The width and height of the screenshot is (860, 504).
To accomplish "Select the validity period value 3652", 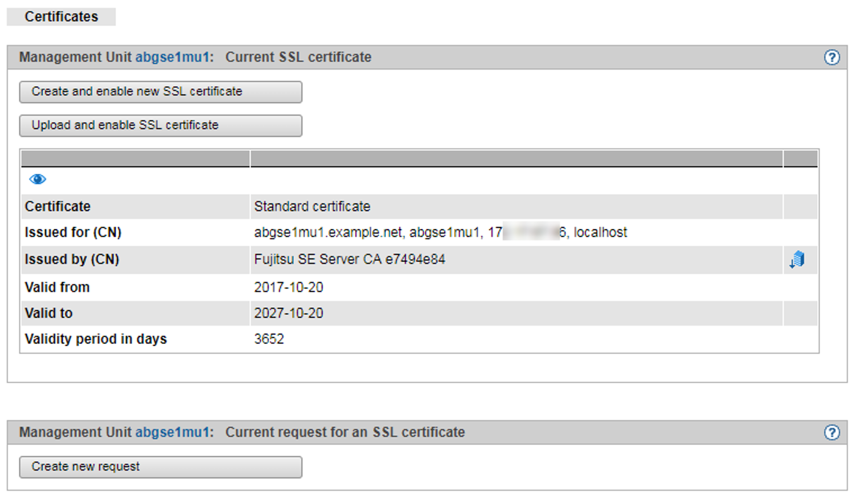I will coord(269,339).
